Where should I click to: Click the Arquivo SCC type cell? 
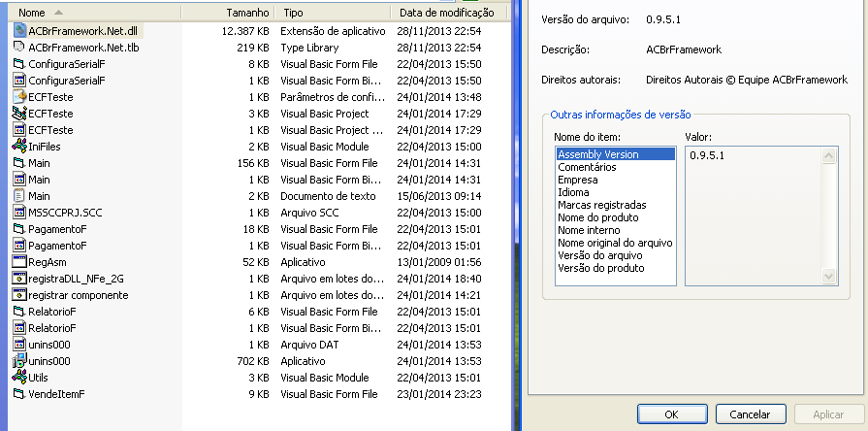coord(309,213)
